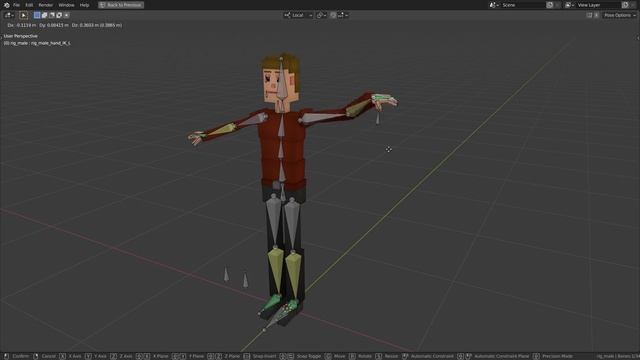
Task: Click the Rotate status bar hint
Action: click(x=365, y=356)
